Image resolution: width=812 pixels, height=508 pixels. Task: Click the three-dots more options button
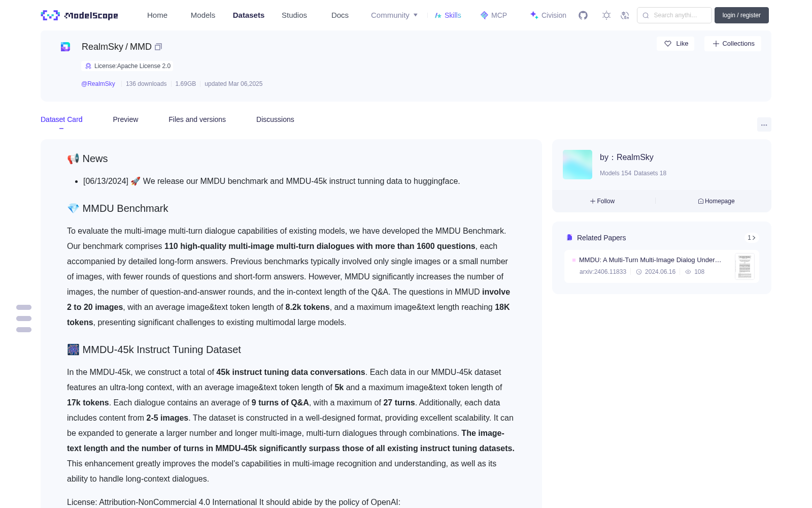(x=764, y=124)
